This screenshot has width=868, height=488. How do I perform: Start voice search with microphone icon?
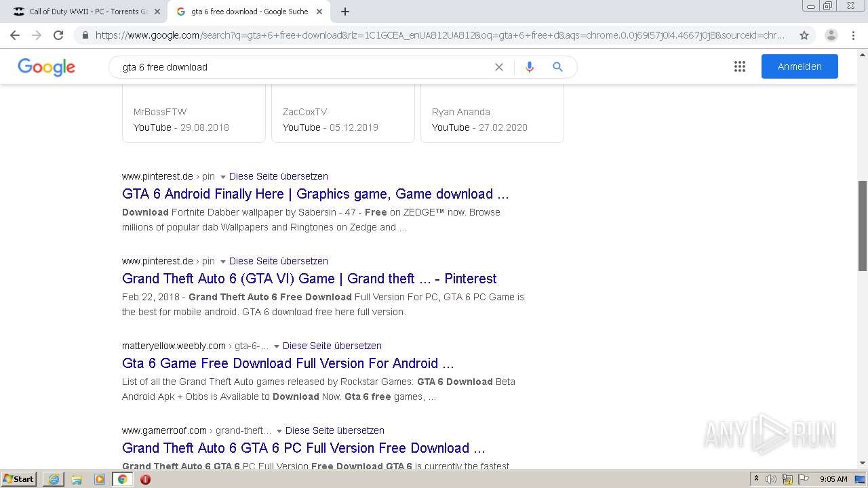(x=530, y=67)
